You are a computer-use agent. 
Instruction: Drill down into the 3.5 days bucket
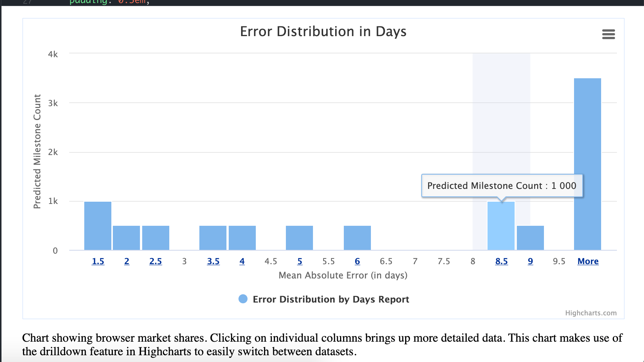click(x=213, y=261)
